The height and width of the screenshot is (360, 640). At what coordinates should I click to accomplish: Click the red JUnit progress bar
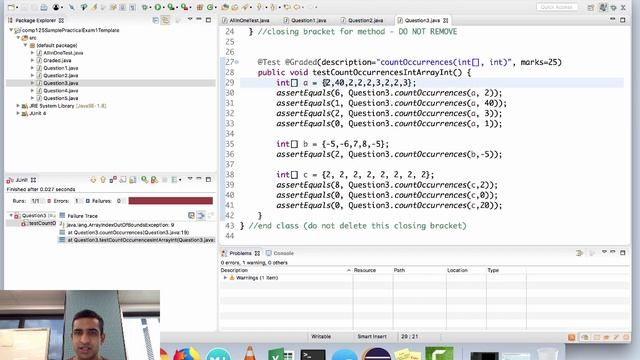171,200
